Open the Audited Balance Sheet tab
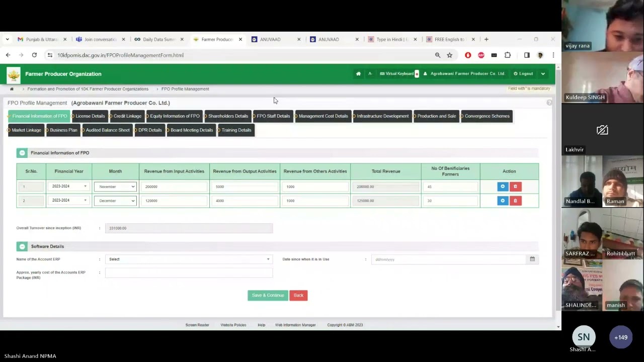 coord(108,130)
